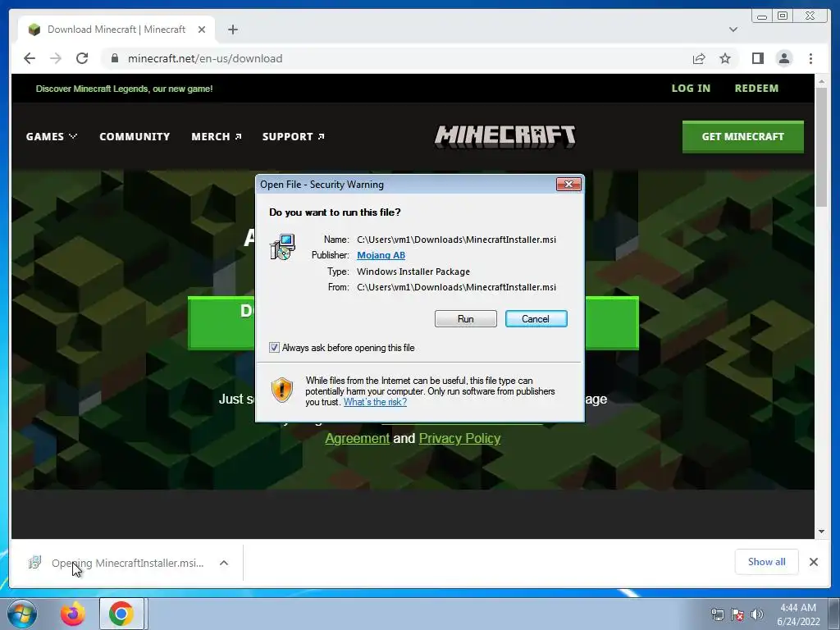Screen dimensions: 840x630
Task: Click the warning shield icon
Action: click(282, 390)
